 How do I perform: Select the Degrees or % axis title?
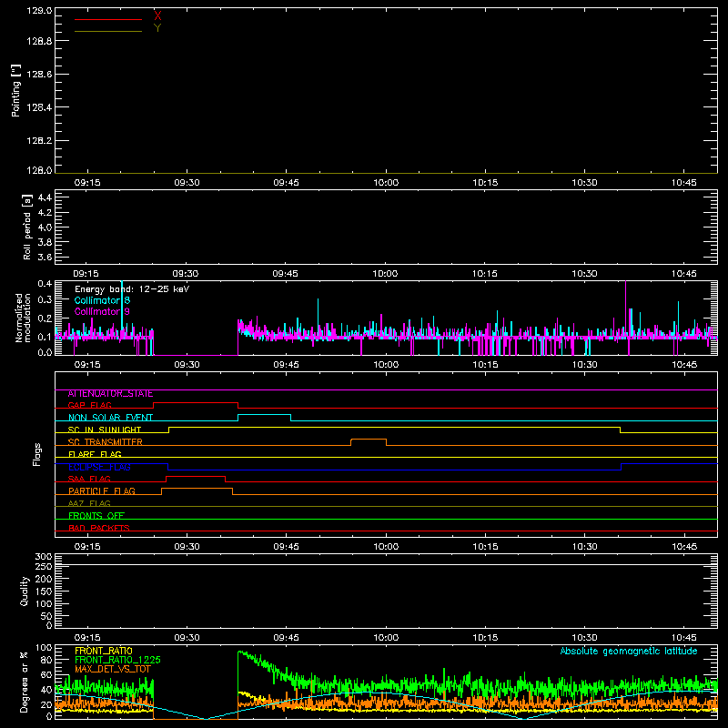coord(24,682)
